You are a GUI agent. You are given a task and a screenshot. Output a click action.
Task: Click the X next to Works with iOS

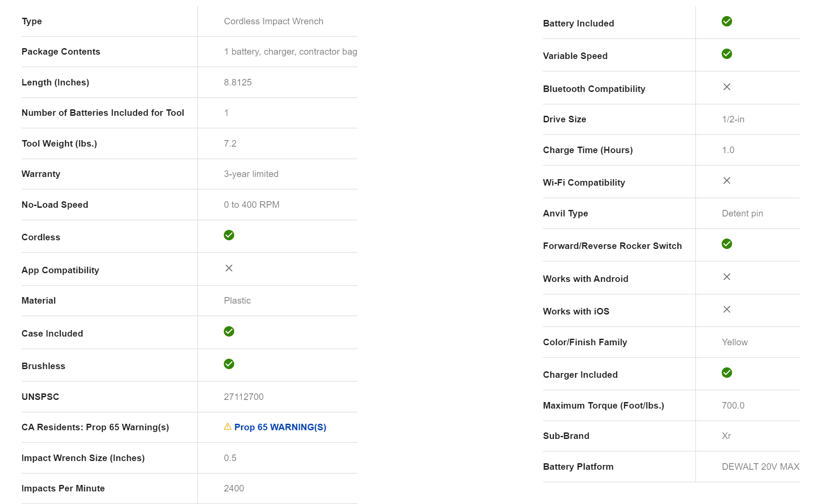click(x=727, y=309)
